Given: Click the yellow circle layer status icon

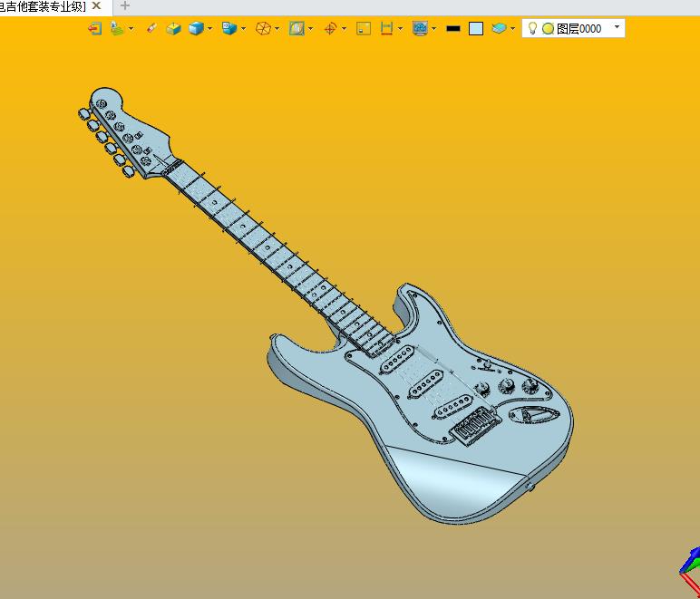Looking at the screenshot, I should [548, 28].
